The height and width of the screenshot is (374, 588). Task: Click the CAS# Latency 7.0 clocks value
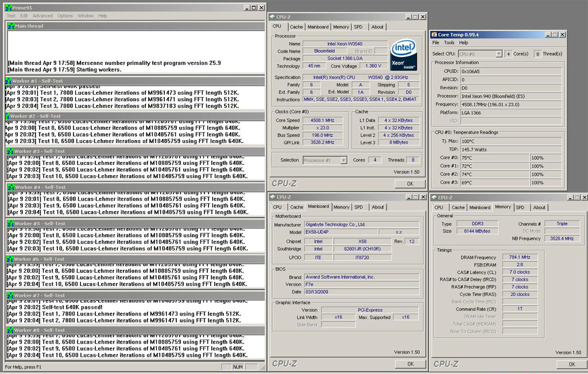pyautogui.click(x=520, y=272)
